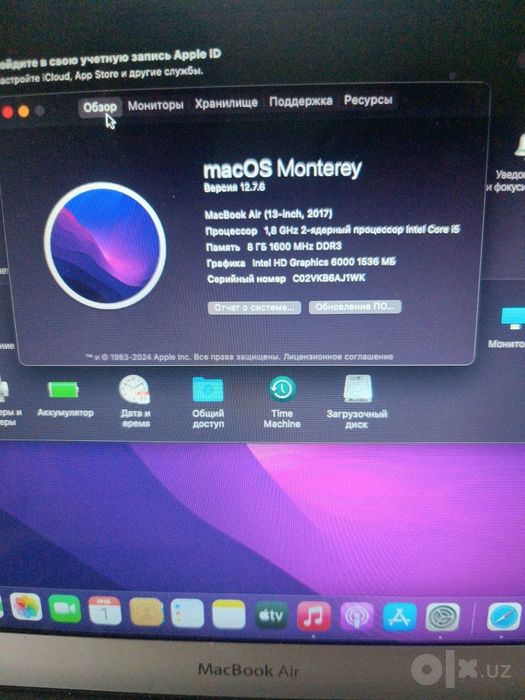Screen dimensions: 525x700
Task: Open Notes in the Dock
Action: (229, 614)
